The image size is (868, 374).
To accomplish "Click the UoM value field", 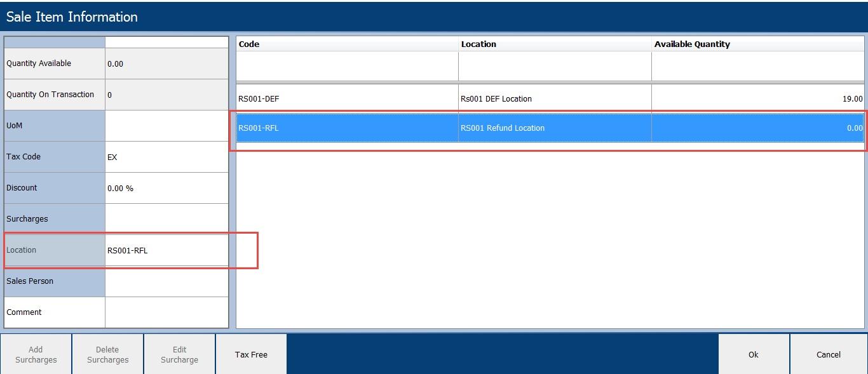I will tap(166, 126).
